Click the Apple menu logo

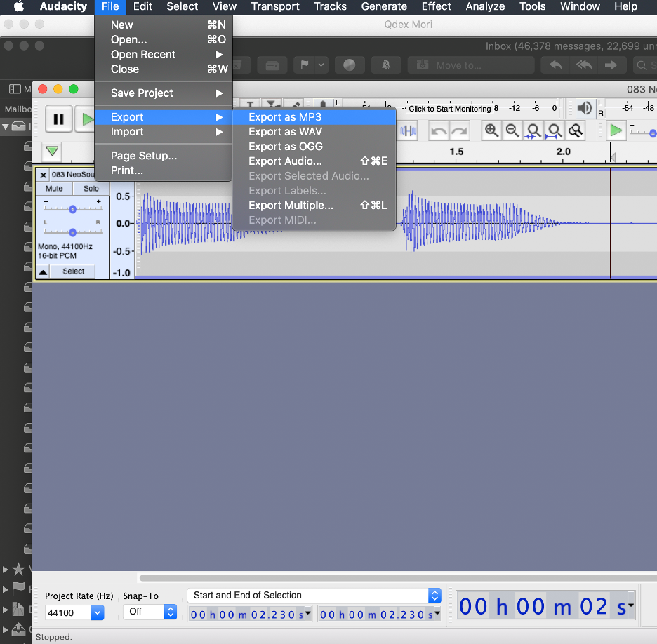pos(19,6)
